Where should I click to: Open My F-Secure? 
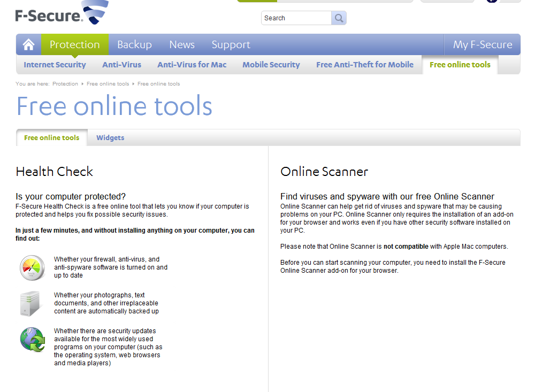(483, 44)
